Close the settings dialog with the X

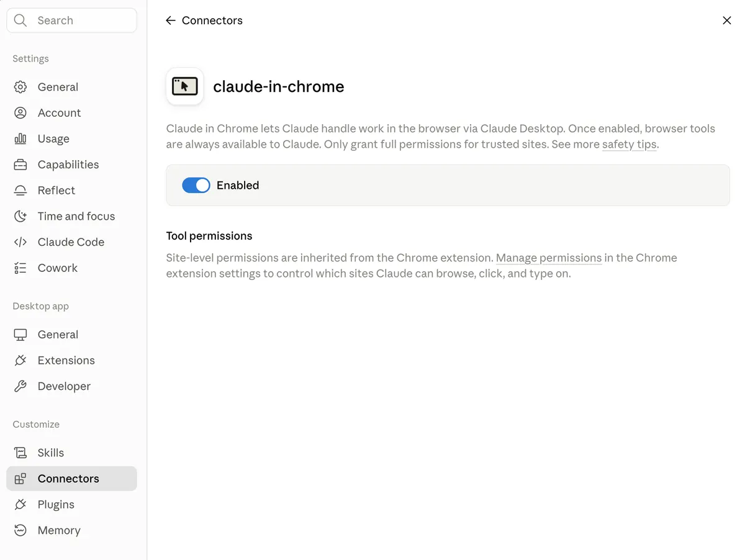click(x=727, y=20)
